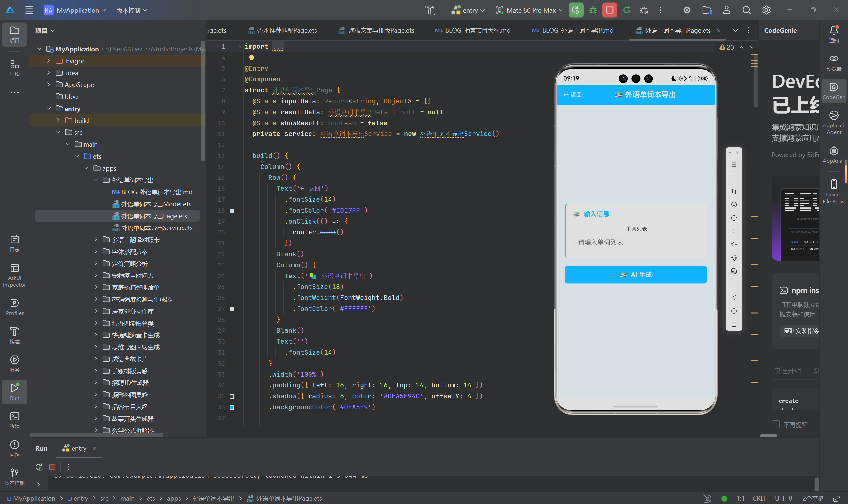Tick the 不再提醒 checkbox
The height and width of the screenshot is (504, 848).
pos(775,424)
